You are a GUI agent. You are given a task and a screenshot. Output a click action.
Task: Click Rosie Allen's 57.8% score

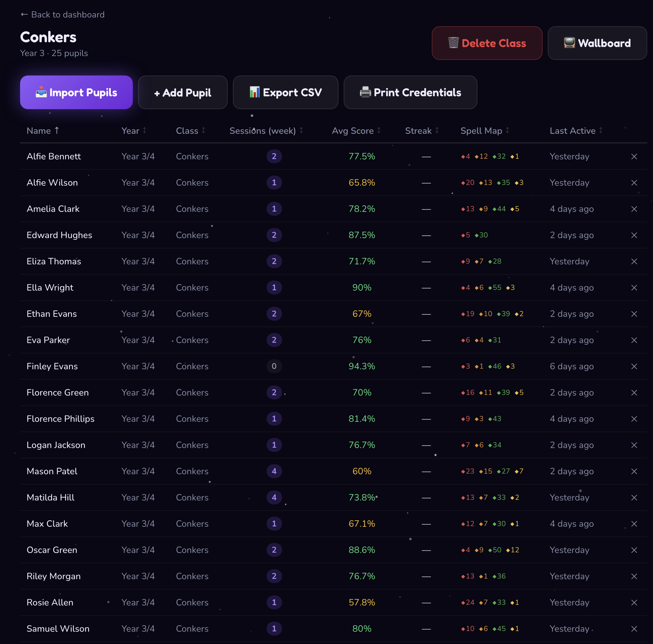(362, 603)
